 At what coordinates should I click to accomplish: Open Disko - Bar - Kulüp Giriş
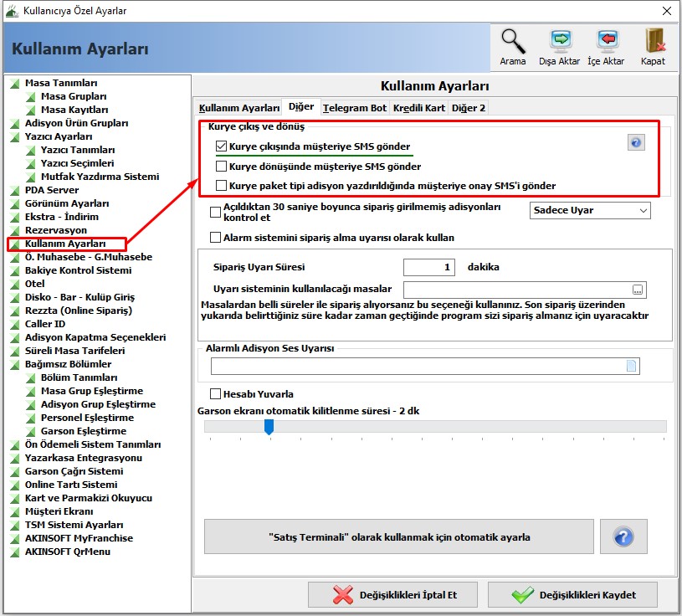79,297
